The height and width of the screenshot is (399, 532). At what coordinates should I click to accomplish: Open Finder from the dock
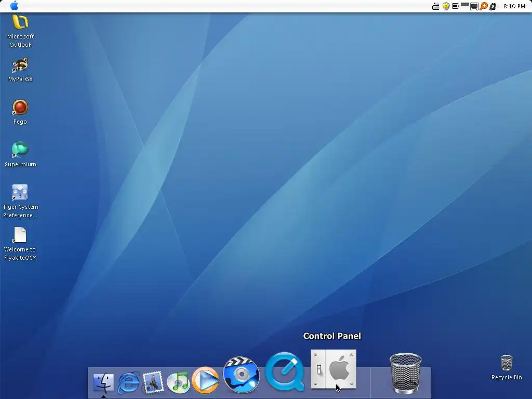103,382
